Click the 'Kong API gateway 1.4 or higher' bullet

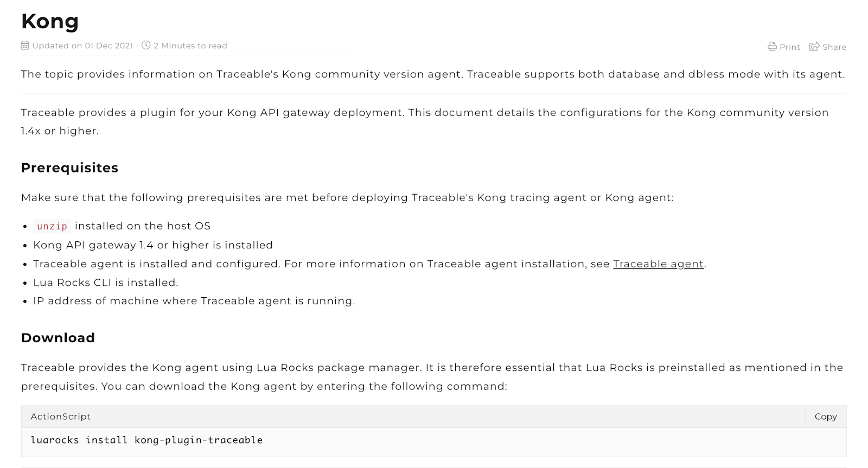point(153,245)
